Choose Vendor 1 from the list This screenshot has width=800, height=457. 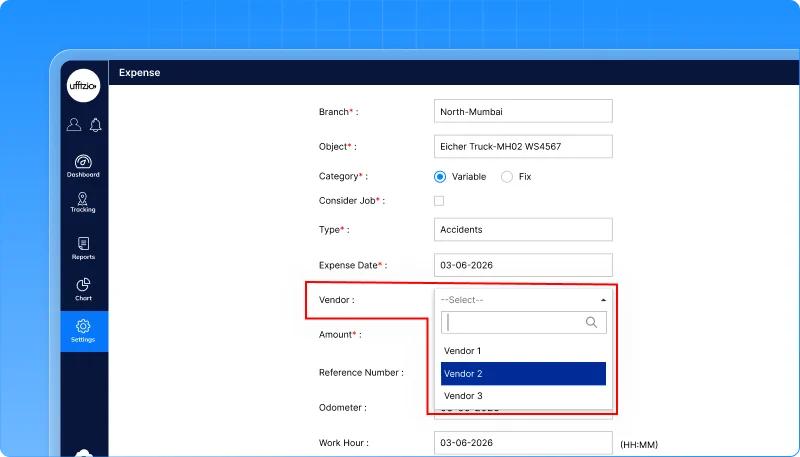(x=523, y=351)
